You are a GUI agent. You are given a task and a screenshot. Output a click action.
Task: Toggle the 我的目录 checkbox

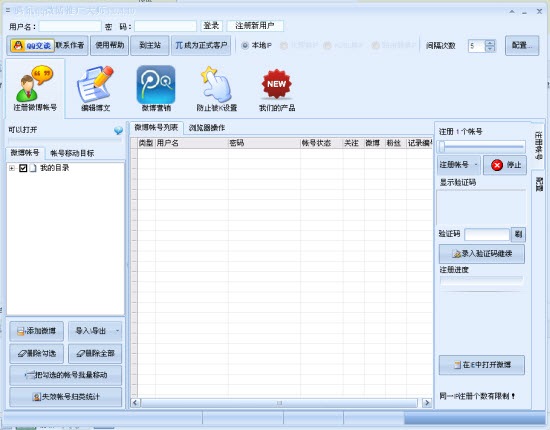[23, 168]
